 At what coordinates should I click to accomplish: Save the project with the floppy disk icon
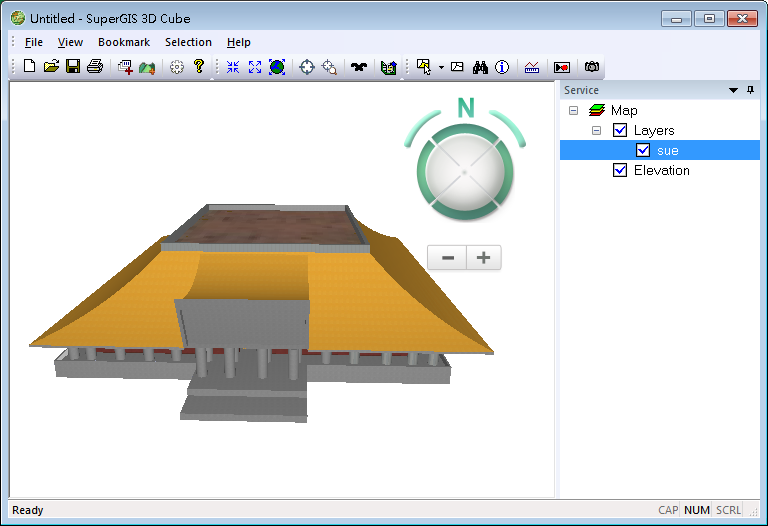point(73,67)
